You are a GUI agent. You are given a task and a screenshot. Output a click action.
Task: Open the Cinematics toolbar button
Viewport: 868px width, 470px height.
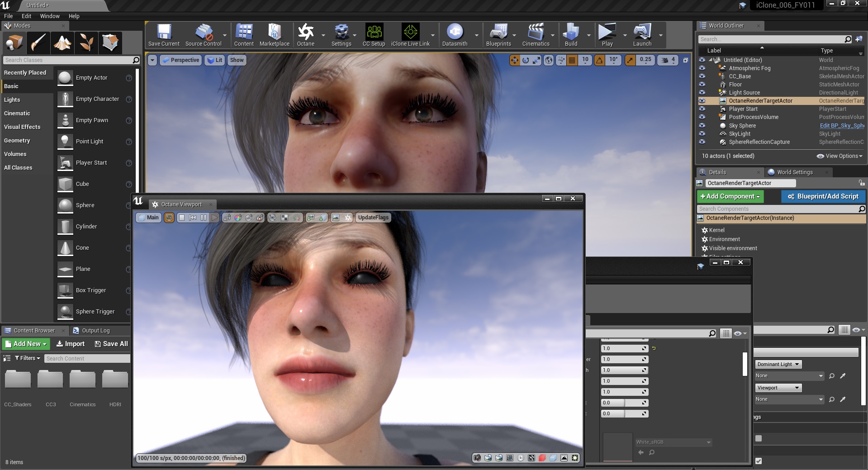coord(536,35)
